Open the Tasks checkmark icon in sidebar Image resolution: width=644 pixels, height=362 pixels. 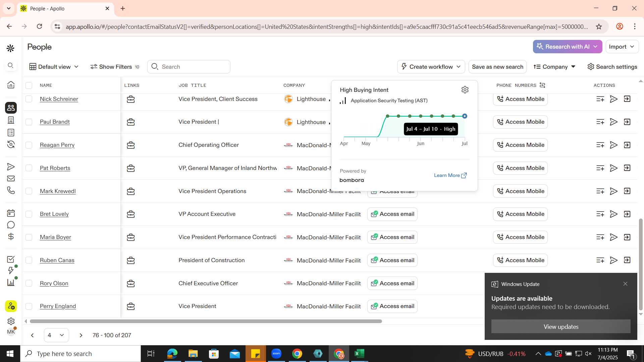11,259
